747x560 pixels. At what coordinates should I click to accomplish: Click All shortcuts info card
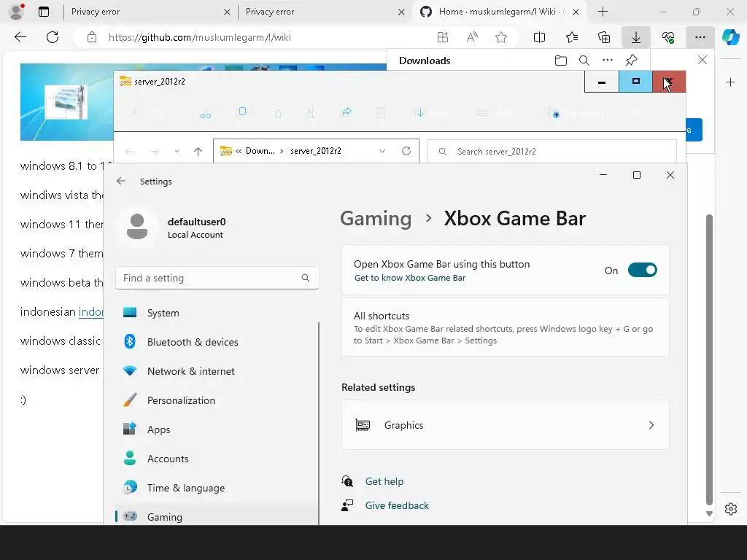tap(505, 327)
